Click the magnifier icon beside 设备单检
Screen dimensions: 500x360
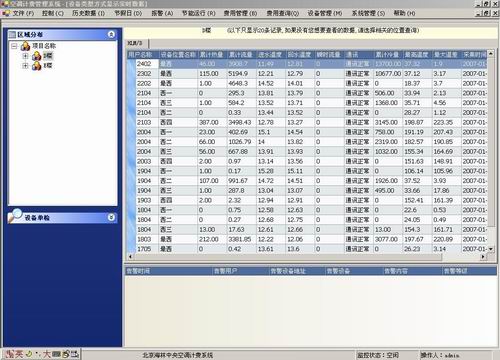pyautogui.click(x=15, y=215)
